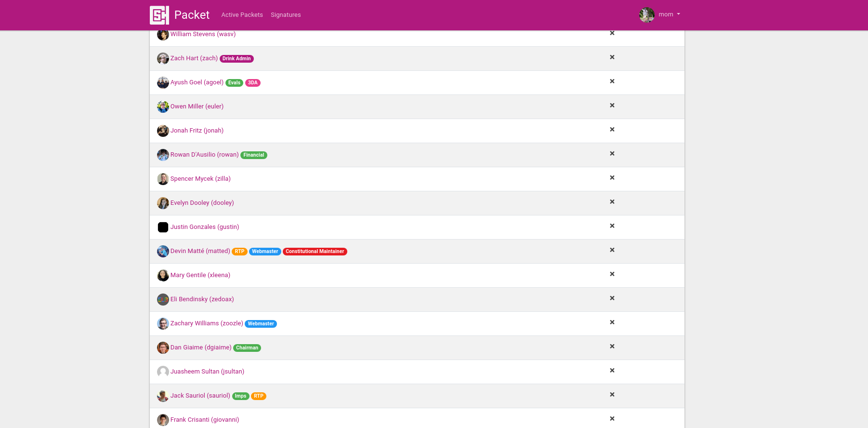This screenshot has height=428, width=868.
Task: Click the X mark in Juasheem Sultan row
Action: [x=612, y=371]
